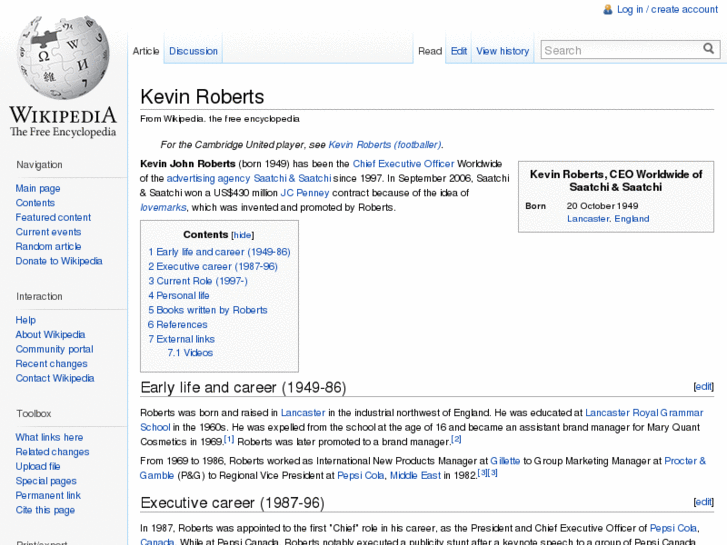This screenshot has height=545, width=727.
Task: Open JC Penney link
Action: tap(305, 193)
